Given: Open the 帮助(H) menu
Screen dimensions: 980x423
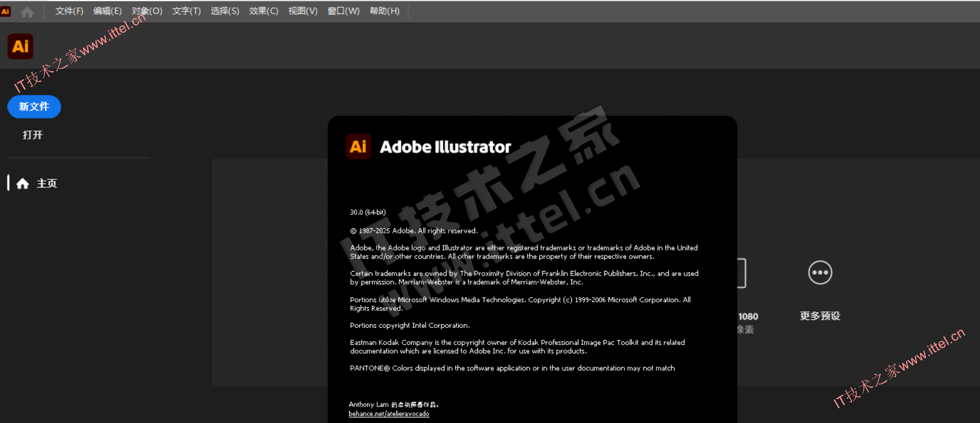Looking at the screenshot, I should click(385, 11).
